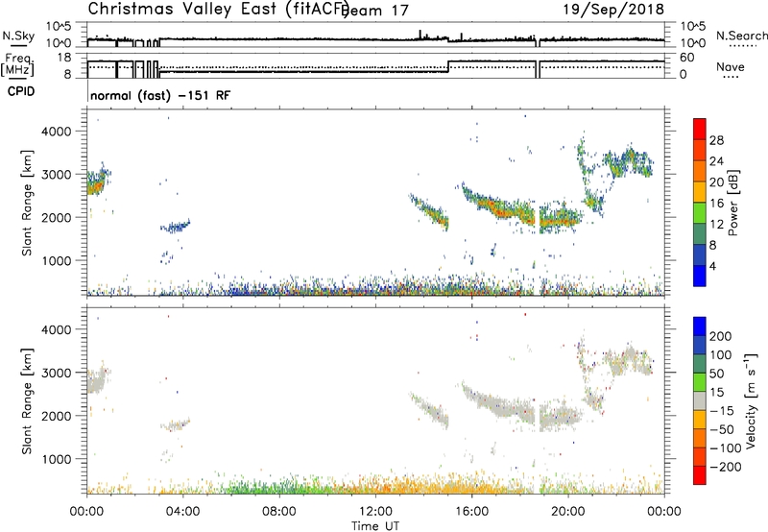The height and width of the screenshot is (532, 768).
Task: Click the frequency step-up near 15:00 UT in the Freq panel
Action: (x=448, y=66)
